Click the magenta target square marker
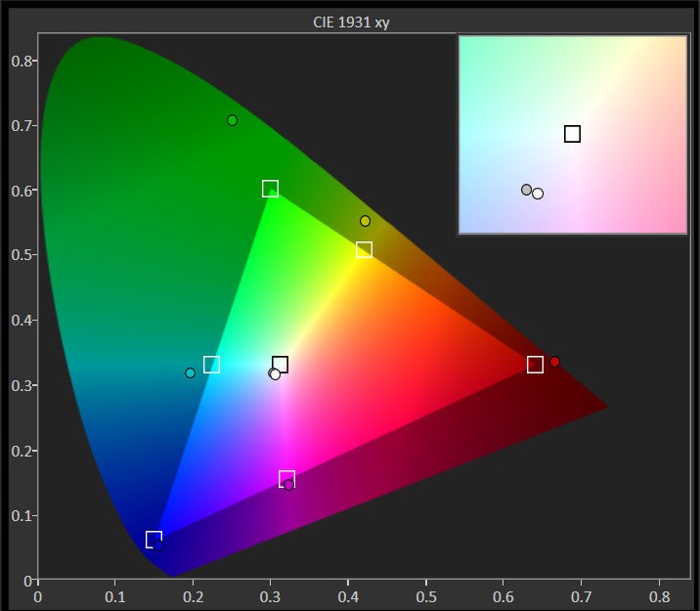Image resolution: width=700 pixels, height=611 pixels. point(286,479)
